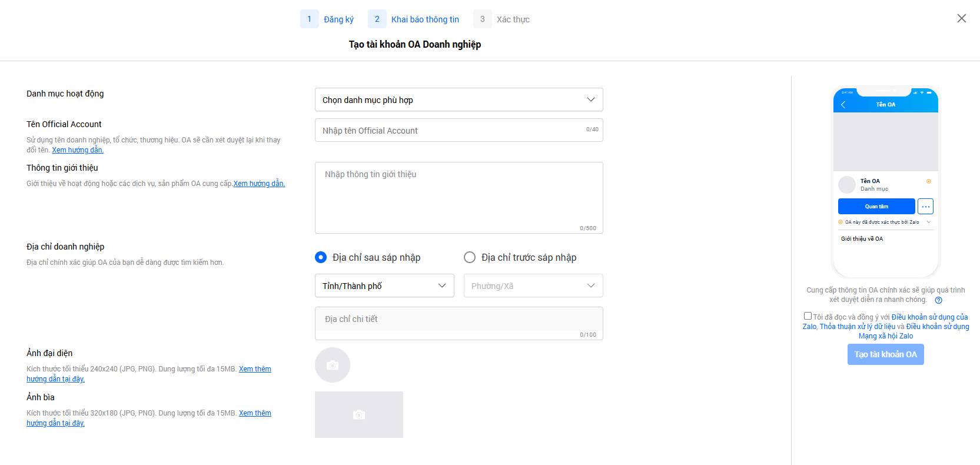Go to step 3 Xác thực
980x465 pixels.
501,19
